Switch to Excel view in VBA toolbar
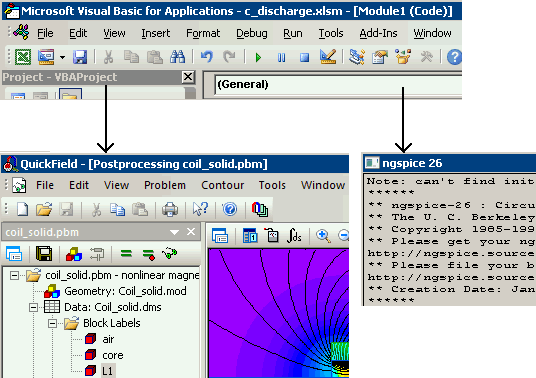536x378 pixels. tap(23, 57)
